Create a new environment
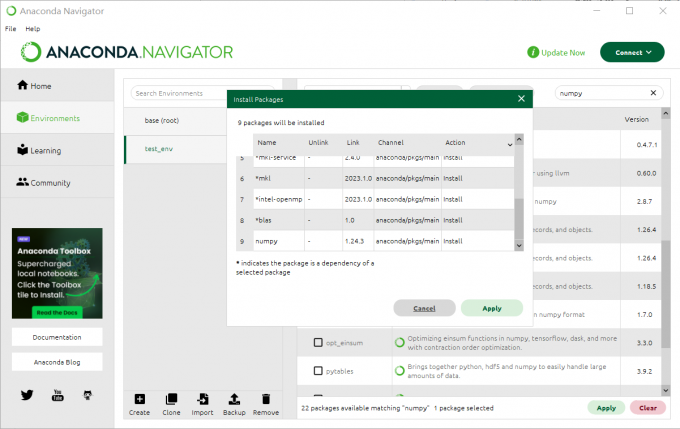The height and width of the screenshot is (429, 680). (x=140, y=404)
